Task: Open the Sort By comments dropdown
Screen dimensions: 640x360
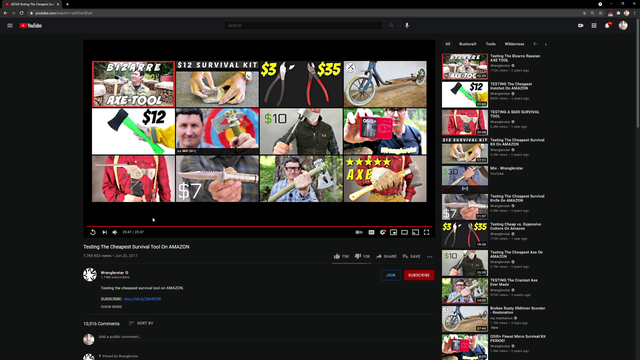Action: [x=141, y=323]
